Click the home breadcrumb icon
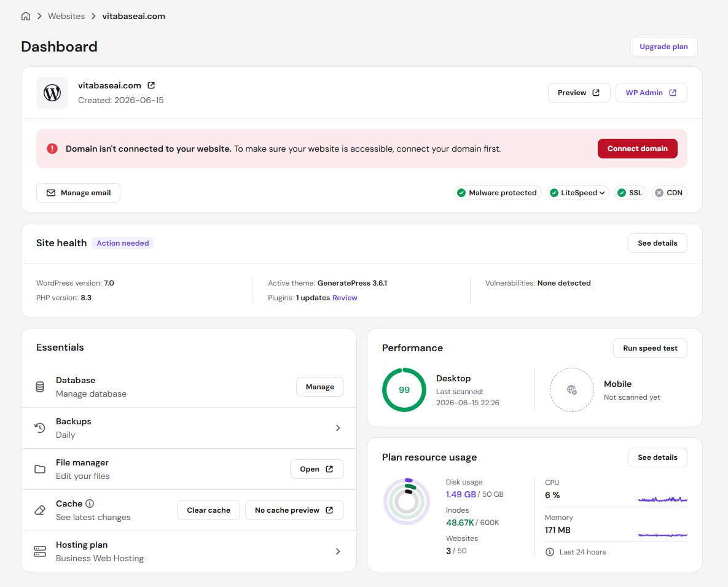 click(x=26, y=16)
